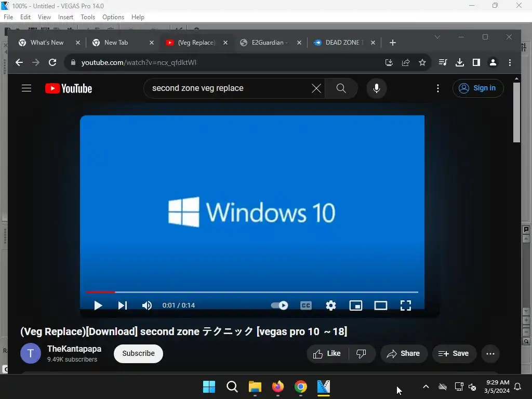This screenshot has width=532, height=399.
Task: Open VEGAS Pro from taskbar
Action: pos(324,387)
